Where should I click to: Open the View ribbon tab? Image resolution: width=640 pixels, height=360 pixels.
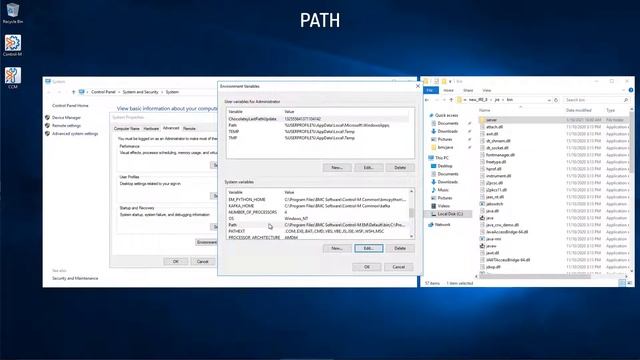(x=487, y=90)
